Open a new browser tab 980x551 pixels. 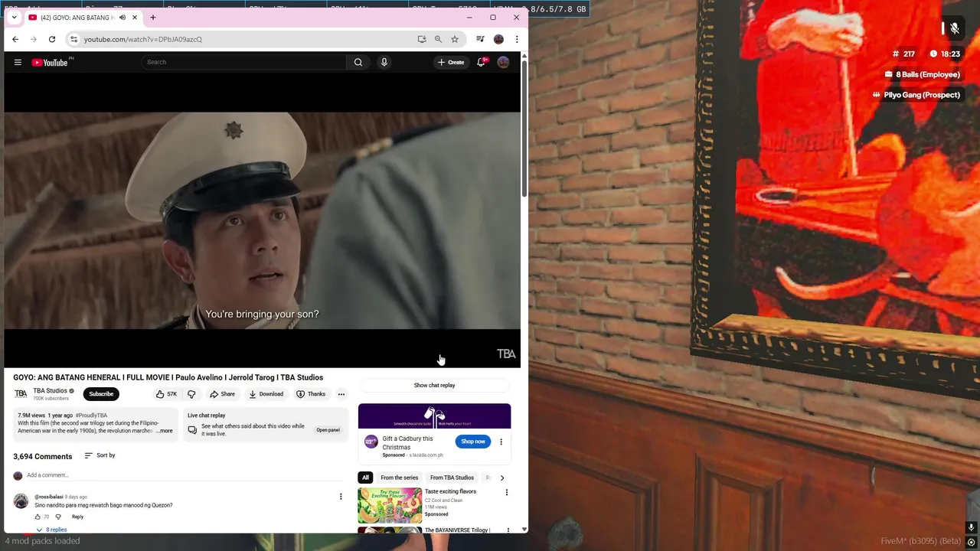tap(153, 18)
